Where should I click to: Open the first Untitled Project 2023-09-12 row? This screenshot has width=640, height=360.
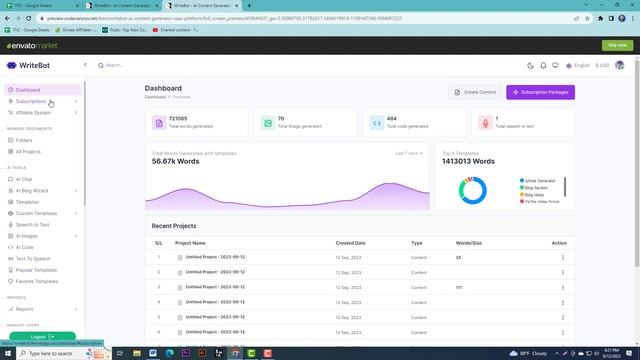(x=215, y=257)
